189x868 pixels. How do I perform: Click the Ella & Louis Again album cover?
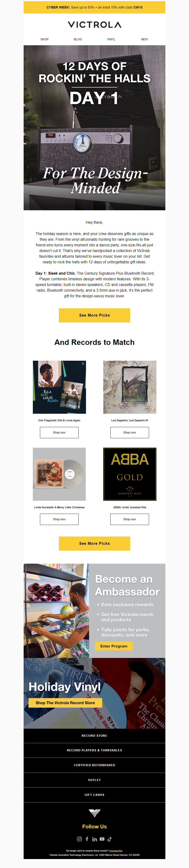[x=59, y=387]
